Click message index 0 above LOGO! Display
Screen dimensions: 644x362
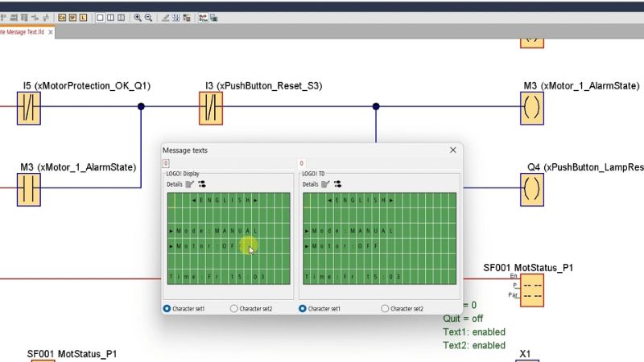[166, 163]
